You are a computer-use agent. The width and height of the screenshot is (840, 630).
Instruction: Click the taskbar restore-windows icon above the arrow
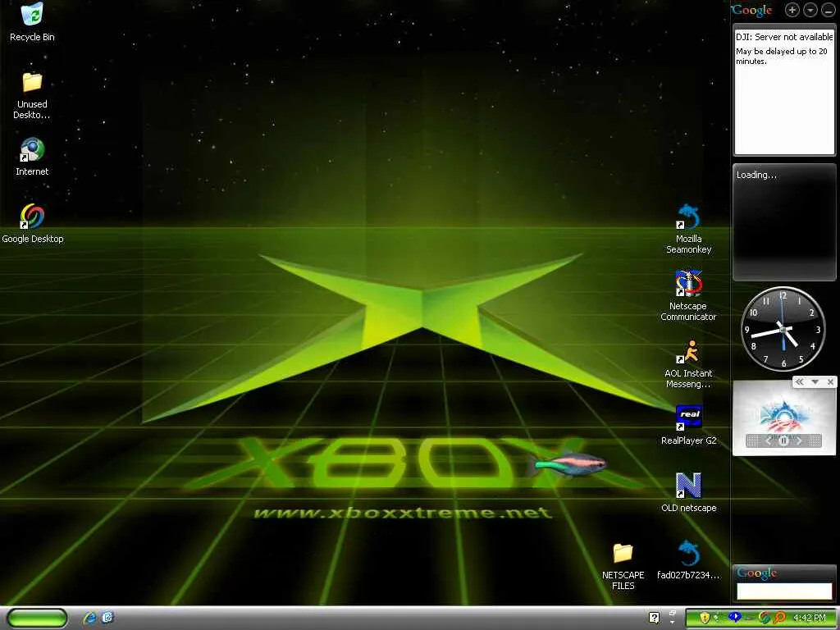[x=673, y=613]
